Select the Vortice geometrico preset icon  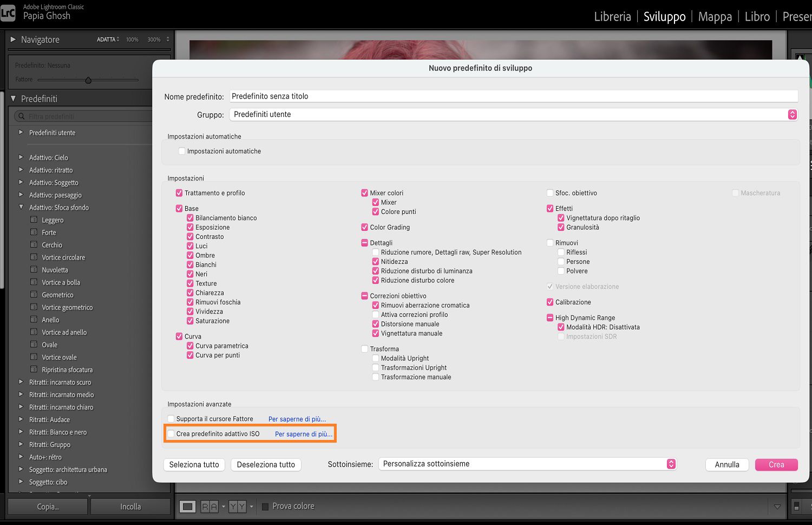[34, 307]
